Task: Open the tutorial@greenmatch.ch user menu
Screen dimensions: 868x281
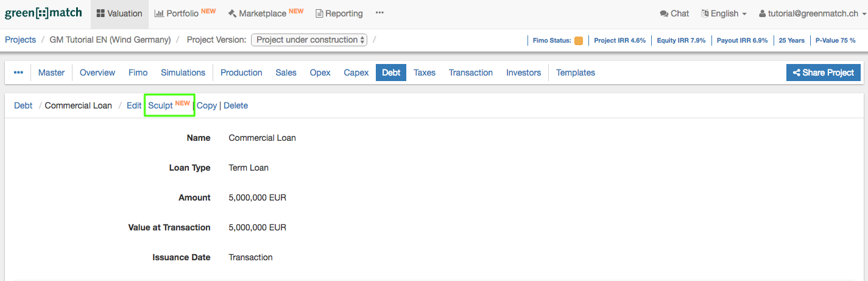Action: tap(807, 13)
